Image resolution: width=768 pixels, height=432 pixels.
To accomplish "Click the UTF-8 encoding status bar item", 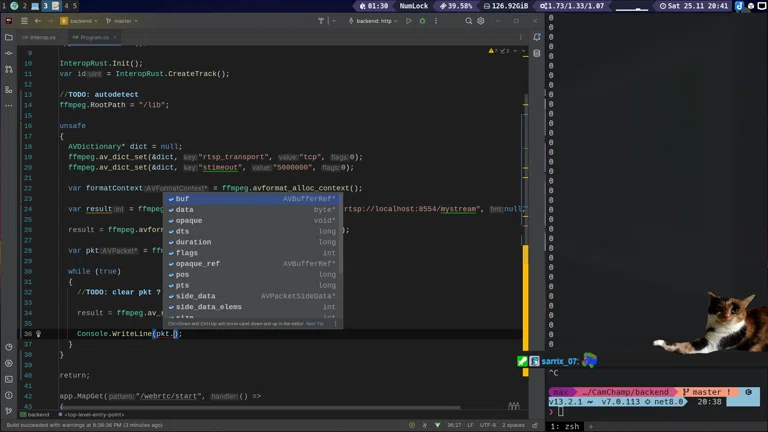I will (487, 425).
